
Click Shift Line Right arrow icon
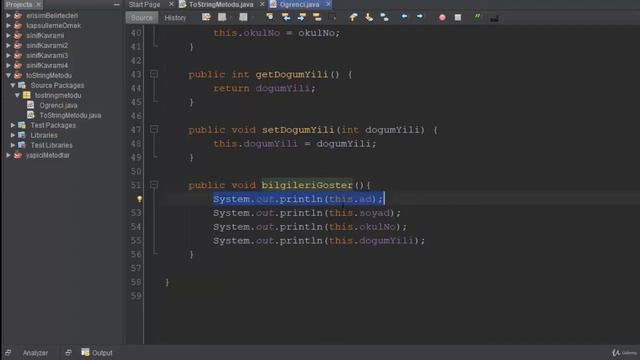click(x=420, y=17)
